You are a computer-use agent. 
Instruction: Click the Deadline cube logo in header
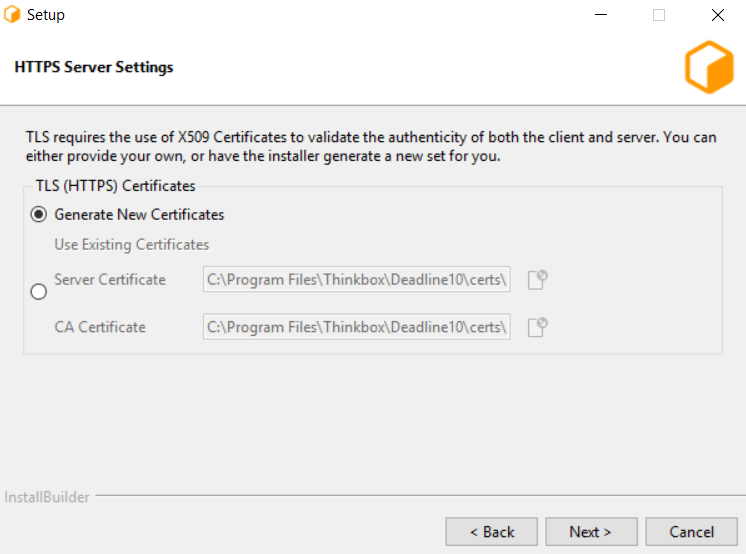tap(709, 67)
